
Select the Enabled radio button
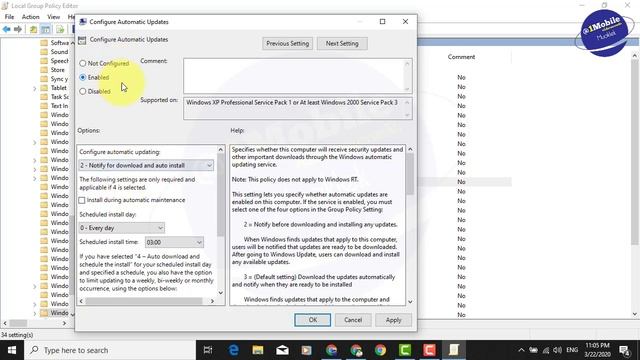pyautogui.click(x=83, y=77)
